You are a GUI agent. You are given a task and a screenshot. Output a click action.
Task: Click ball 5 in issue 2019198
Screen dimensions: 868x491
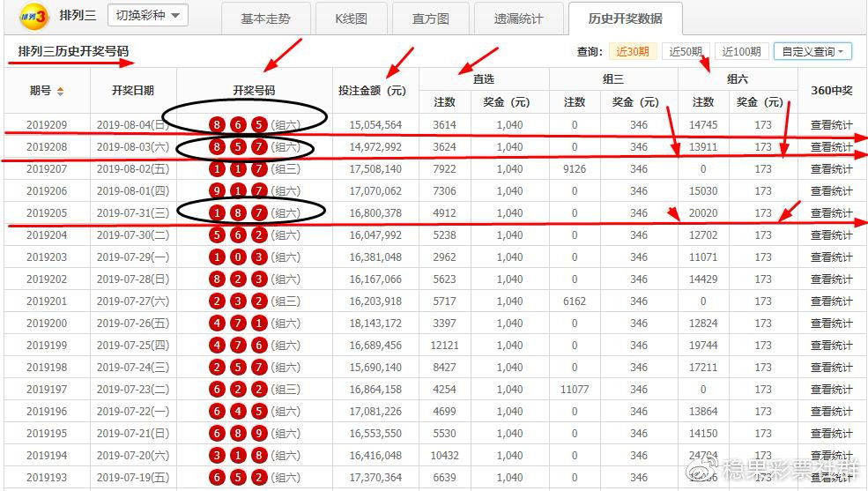tap(238, 367)
